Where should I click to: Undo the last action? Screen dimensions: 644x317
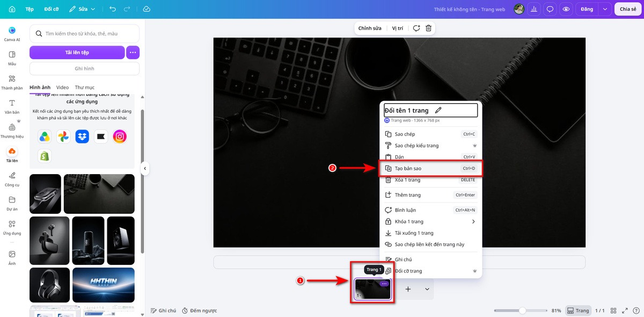[x=112, y=9]
